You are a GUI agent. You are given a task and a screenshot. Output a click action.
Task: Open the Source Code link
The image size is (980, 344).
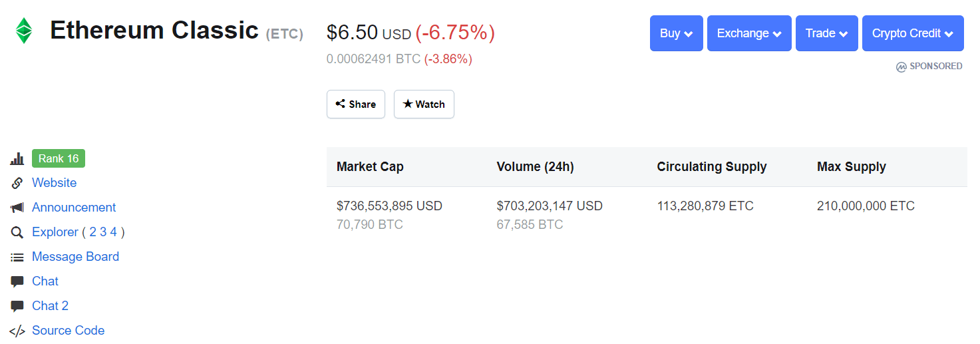click(x=68, y=331)
